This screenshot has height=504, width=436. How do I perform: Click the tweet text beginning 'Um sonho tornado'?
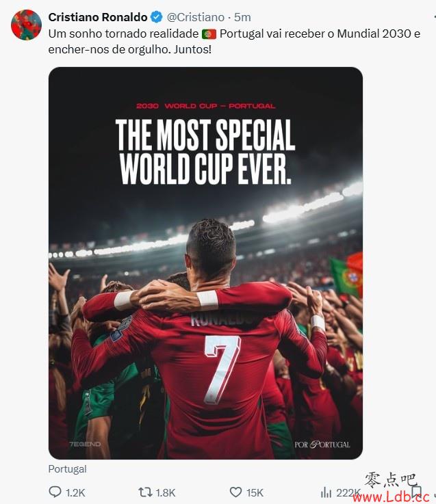pos(234,42)
